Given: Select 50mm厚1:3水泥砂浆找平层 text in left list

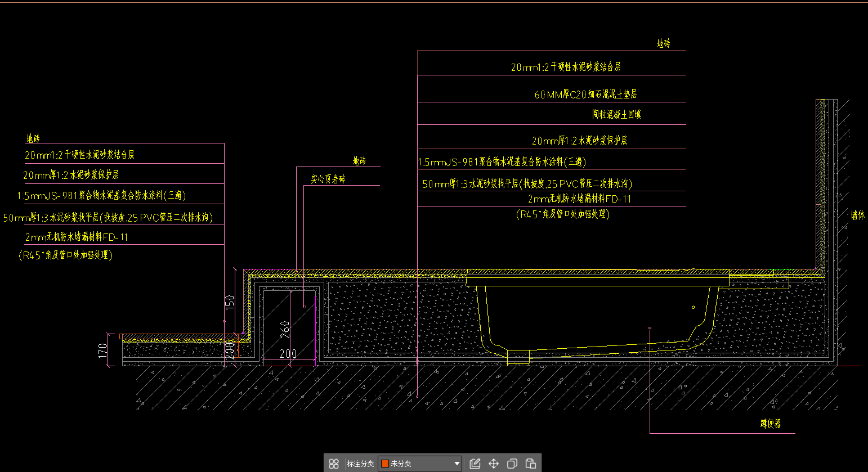Looking at the screenshot, I should pos(108,217).
